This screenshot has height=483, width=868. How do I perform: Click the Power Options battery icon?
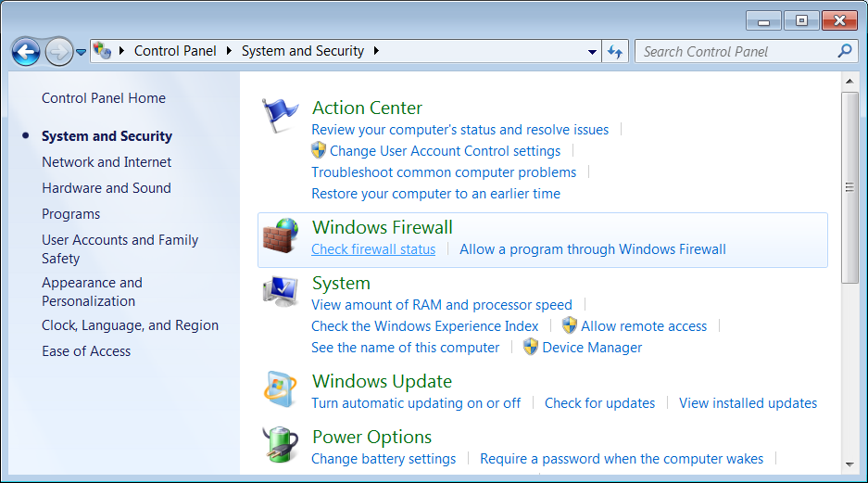[280, 446]
